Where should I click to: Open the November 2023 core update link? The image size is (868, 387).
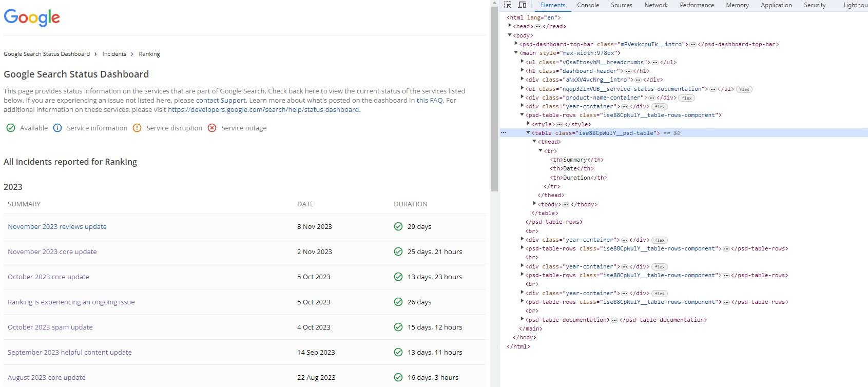(52, 251)
